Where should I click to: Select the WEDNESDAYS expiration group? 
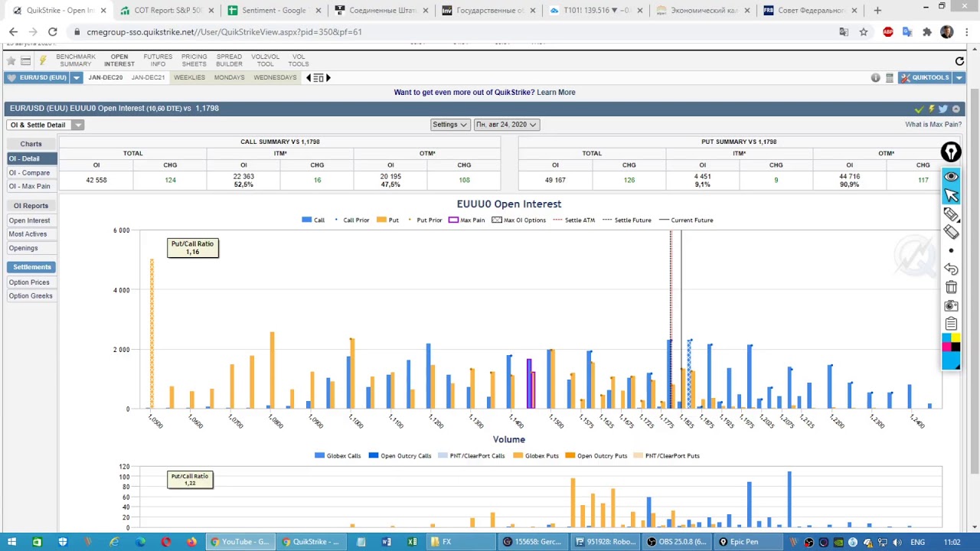(x=275, y=78)
